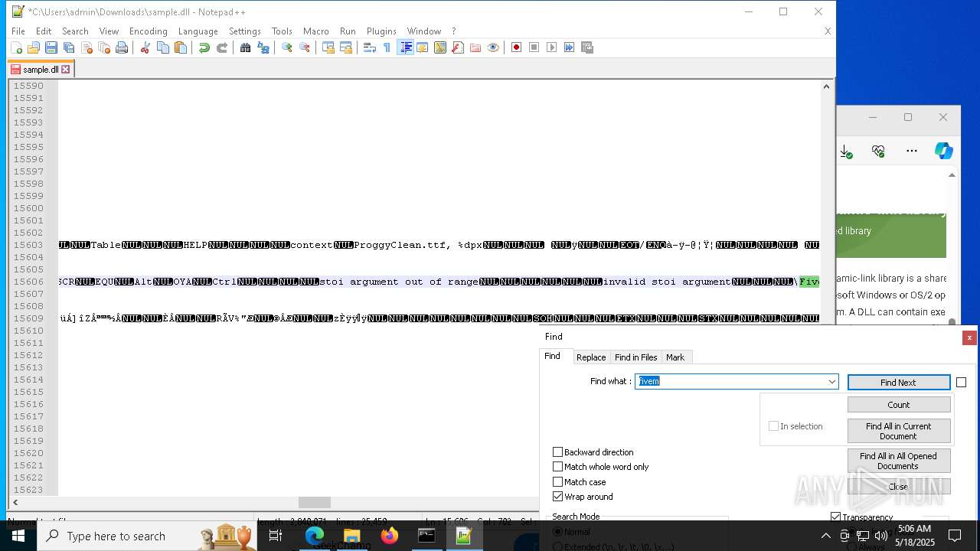The width and height of the screenshot is (980, 551).
Task: Click the Count button
Action: pos(899,405)
